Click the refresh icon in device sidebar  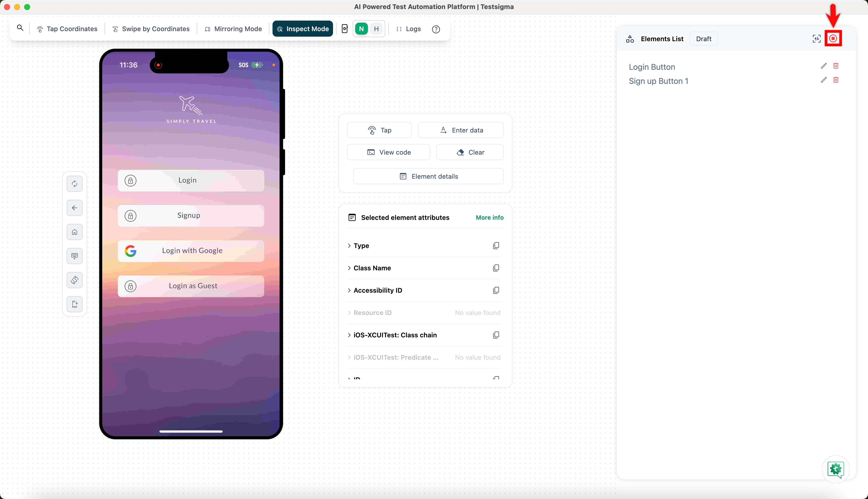point(74,184)
